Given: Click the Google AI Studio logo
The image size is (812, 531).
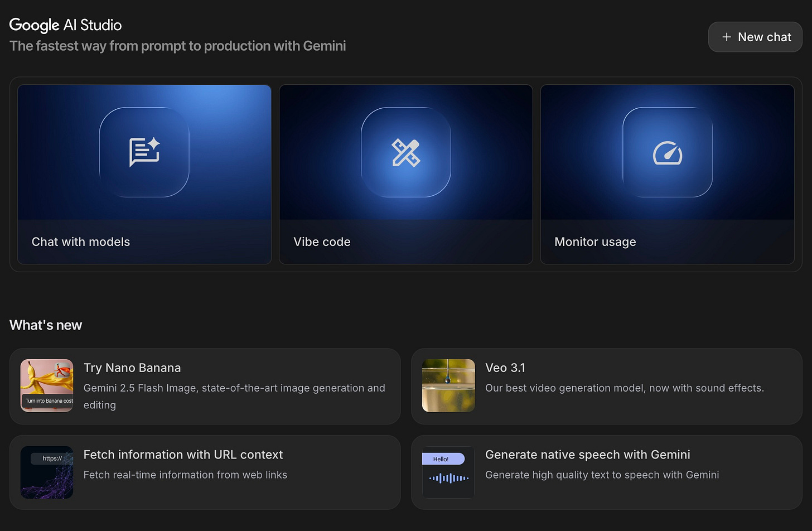Looking at the screenshot, I should 65,25.
